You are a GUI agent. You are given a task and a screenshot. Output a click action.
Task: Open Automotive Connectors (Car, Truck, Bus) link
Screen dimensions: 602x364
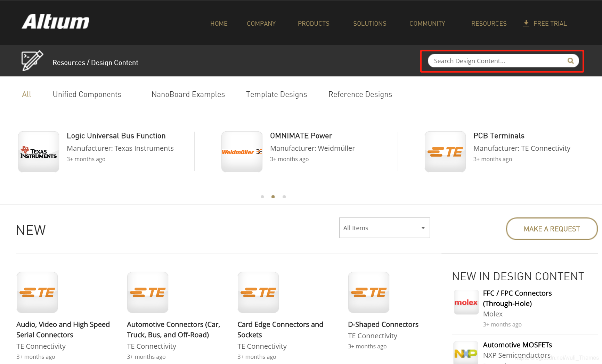point(173,330)
